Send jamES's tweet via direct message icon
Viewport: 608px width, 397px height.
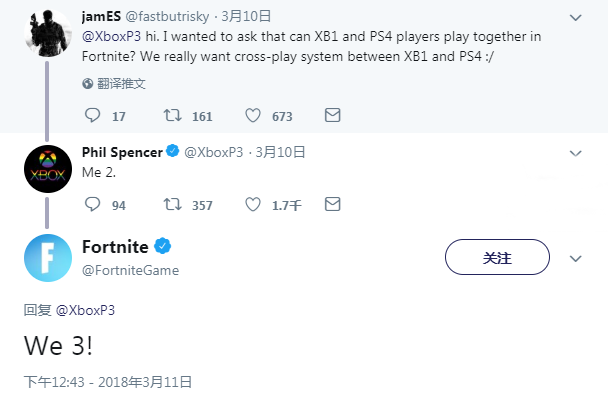pos(332,115)
